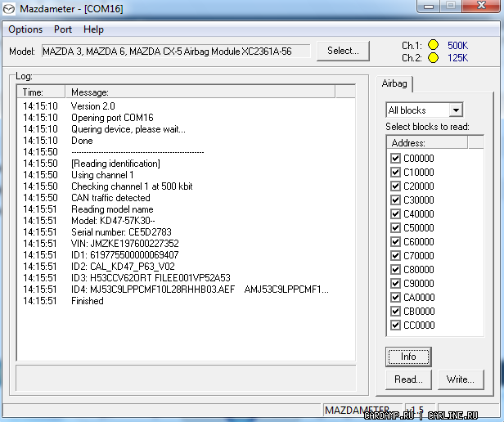504x422 pixels.
Task: Select the 'Reading model name' log row
Action: tap(186, 209)
